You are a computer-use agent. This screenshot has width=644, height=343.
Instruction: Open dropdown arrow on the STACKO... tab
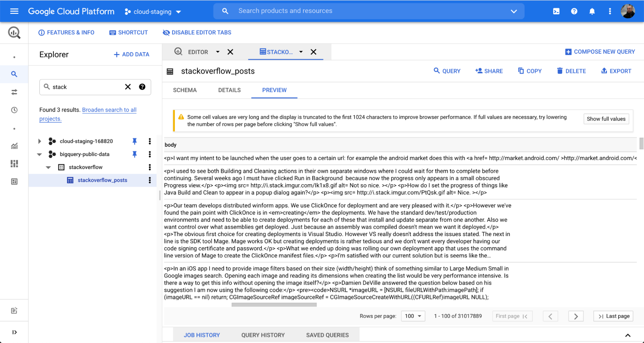(301, 52)
